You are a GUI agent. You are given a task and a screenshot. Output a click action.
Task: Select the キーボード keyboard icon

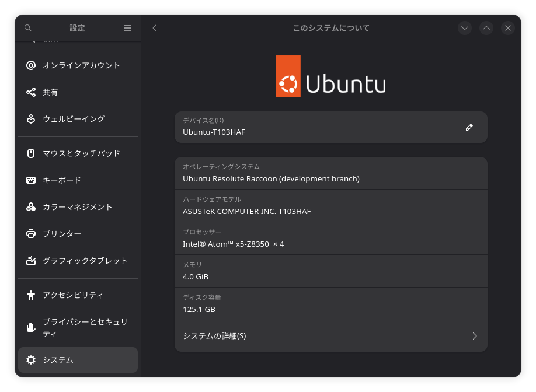coord(31,180)
